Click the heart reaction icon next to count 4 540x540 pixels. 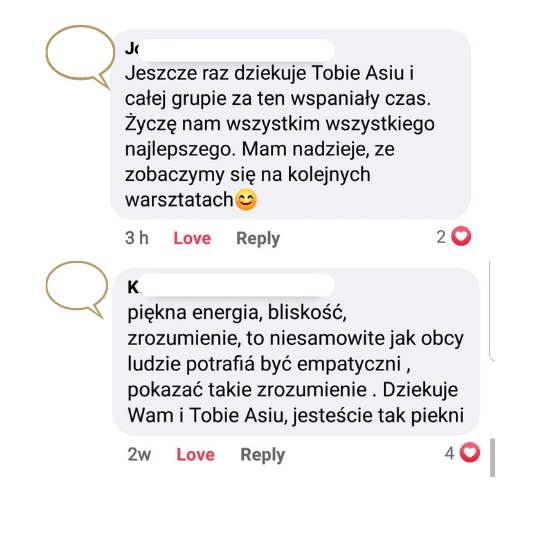(x=470, y=453)
